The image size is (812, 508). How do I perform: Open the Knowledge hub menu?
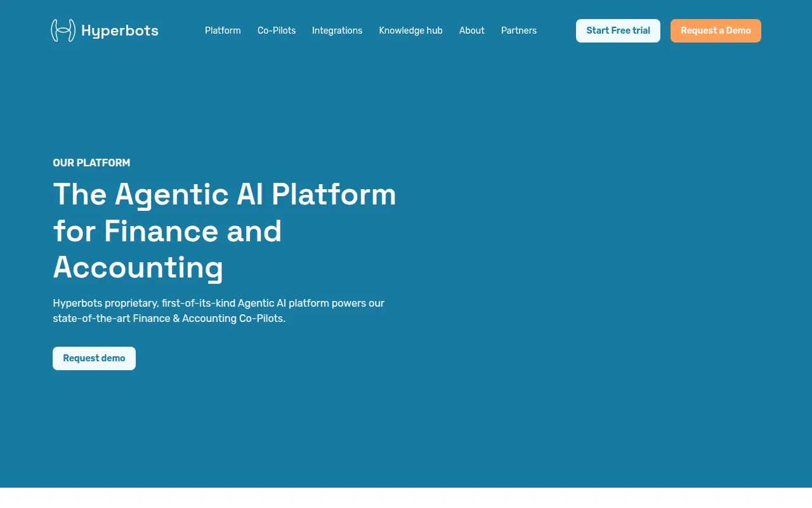pyautogui.click(x=411, y=30)
